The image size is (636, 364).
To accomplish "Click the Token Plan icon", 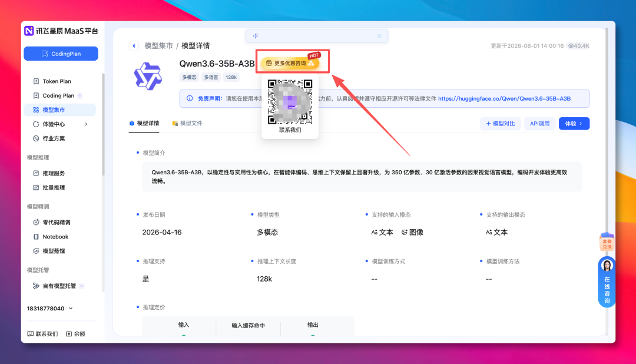I will pos(36,81).
